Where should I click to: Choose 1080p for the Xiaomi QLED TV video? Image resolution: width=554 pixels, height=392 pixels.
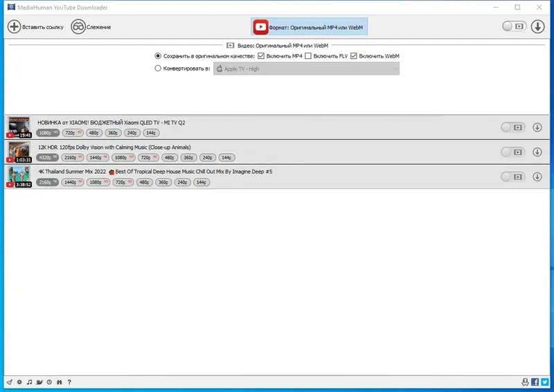[48, 133]
